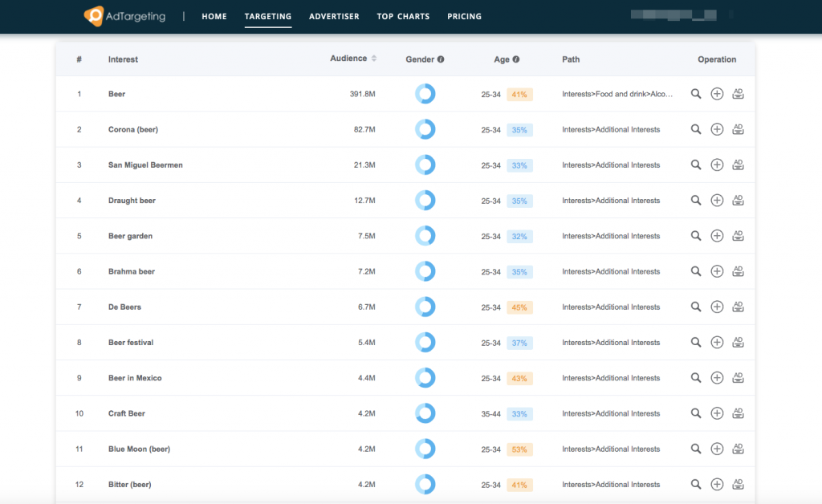The height and width of the screenshot is (504, 822).
Task: Open the Pricing page
Action: 465,16
